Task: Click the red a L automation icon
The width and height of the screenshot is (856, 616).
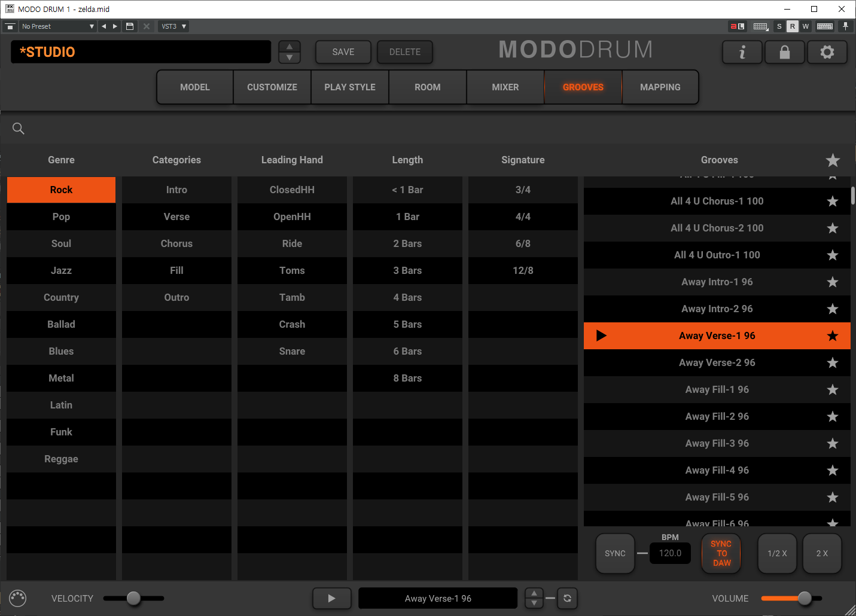Action: [737, 26]
